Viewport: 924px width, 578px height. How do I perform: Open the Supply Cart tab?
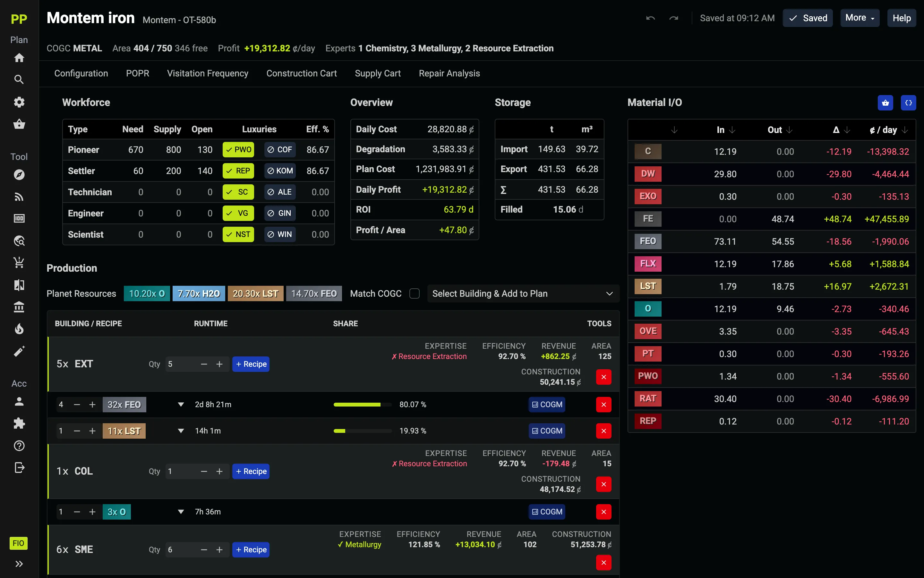tap(378, 74)
